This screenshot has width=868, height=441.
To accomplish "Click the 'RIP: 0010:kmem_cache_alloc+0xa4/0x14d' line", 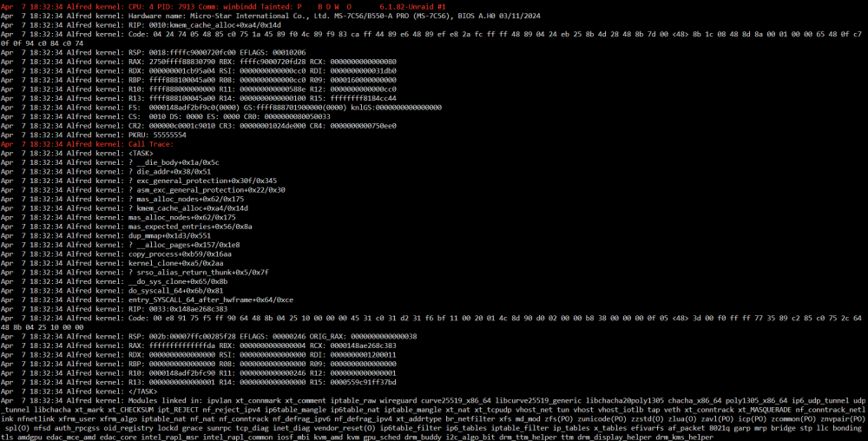I will [141, 25].
